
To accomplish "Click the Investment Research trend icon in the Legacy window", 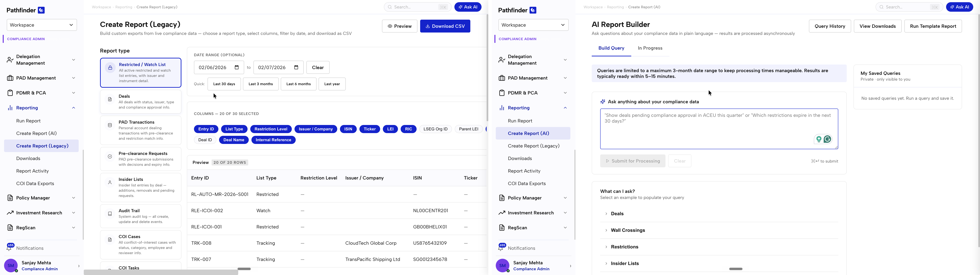I will coord(10,213).
